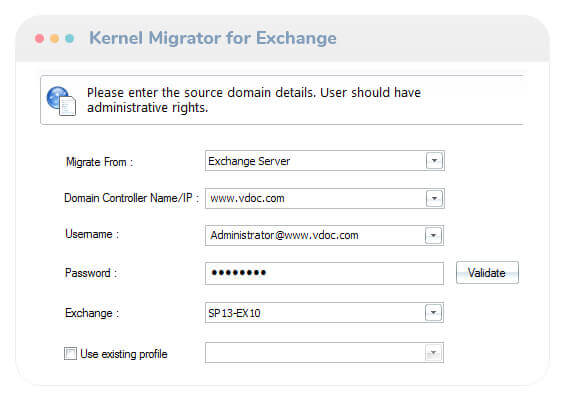
Task: Click the source domain details instruction text
Action: coord(254,100)
